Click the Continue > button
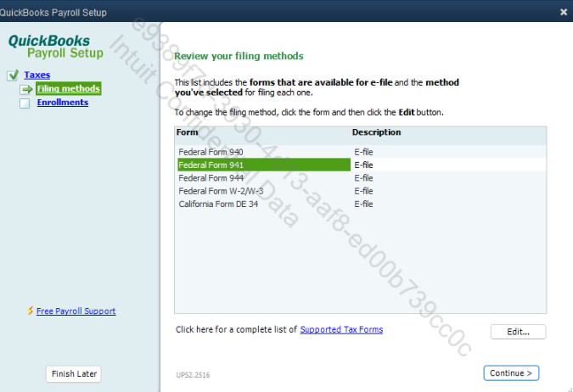 point(511,373)
